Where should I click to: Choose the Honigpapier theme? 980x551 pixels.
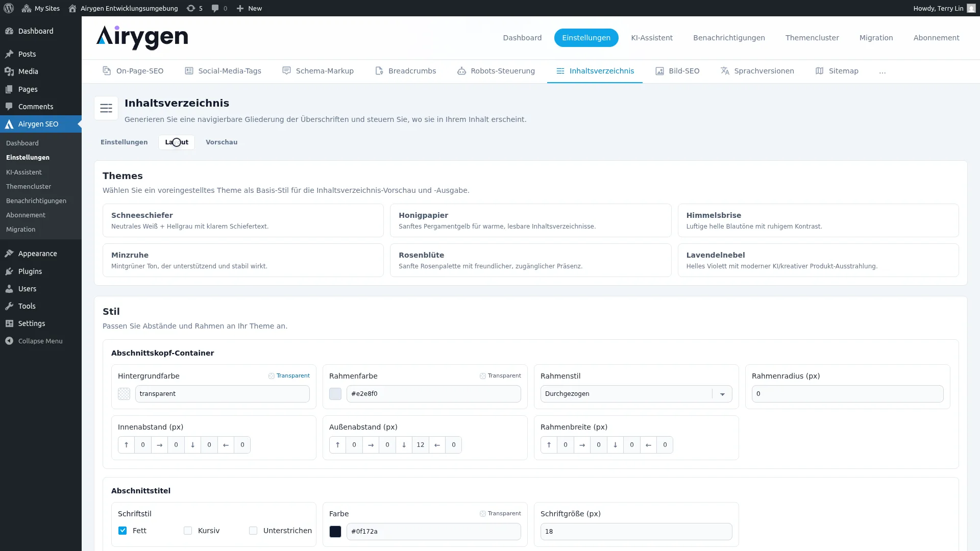tap(530, 220)
